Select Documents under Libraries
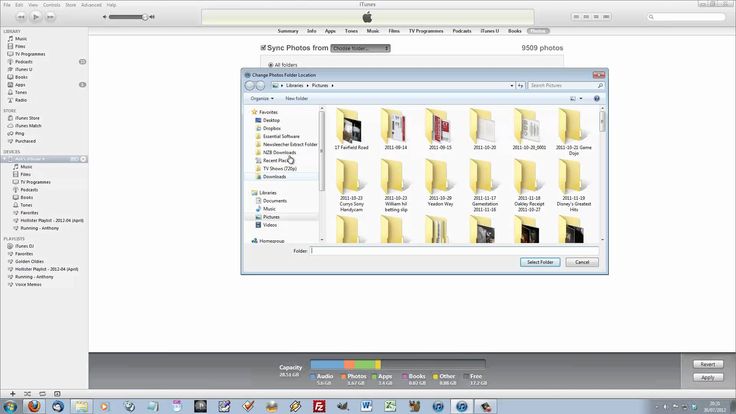Viewport: 736px width, 414px height. click(x=275, y=201)
